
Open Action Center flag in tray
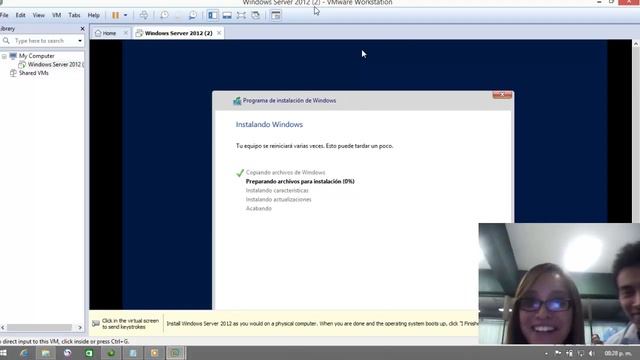[x=558, y=353]
